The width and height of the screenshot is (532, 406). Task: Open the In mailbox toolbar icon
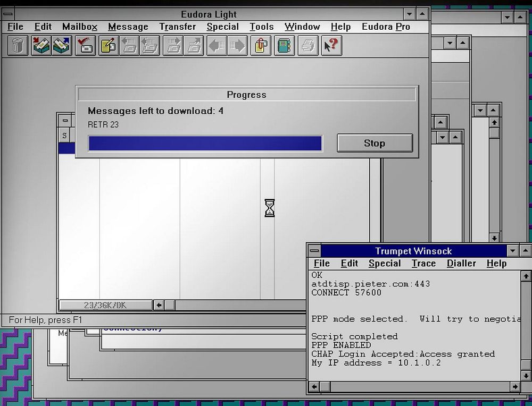pos(41,45)
